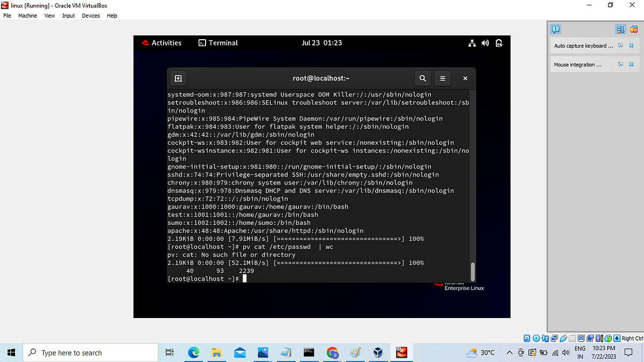Viewport: 644px width, 362px height.
Task: Open the Activities overview
Action: coord(162,43)
